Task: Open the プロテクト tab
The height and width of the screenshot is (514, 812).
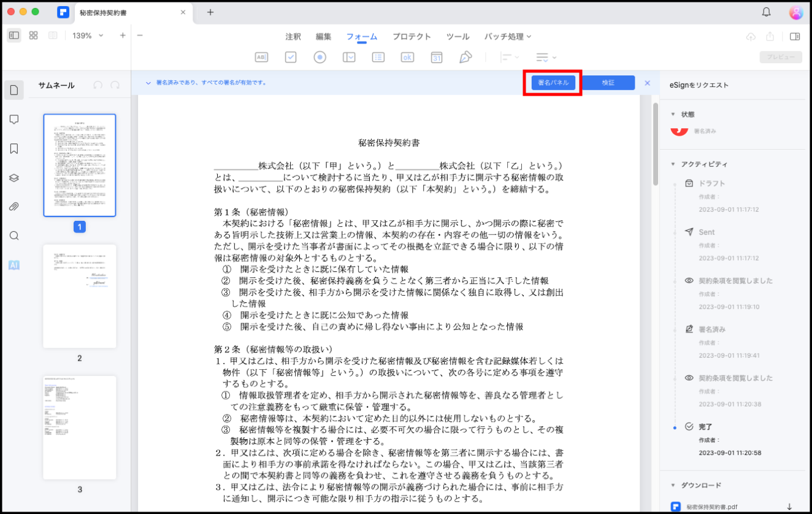Action: [x=412, y=37]
